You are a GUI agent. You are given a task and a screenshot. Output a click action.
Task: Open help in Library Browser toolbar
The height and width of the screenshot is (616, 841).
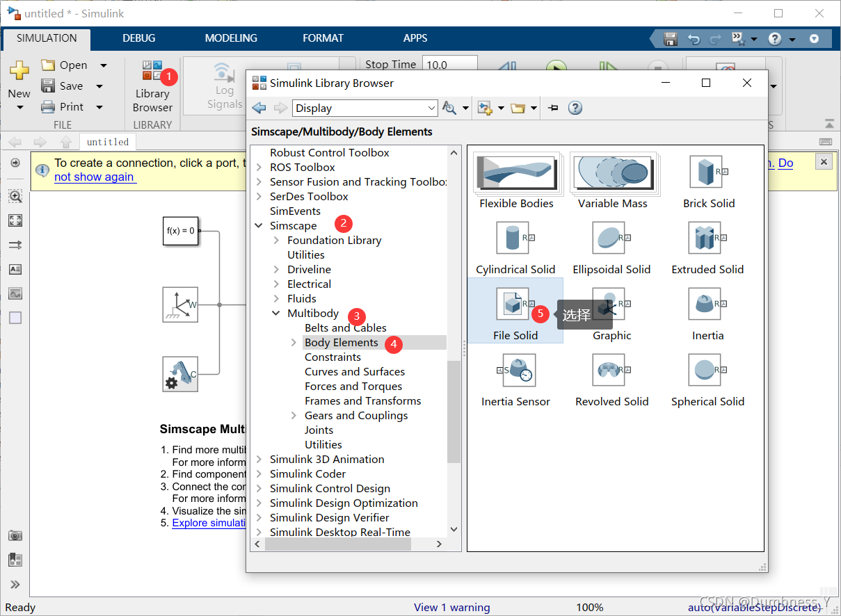pyautogui.click(x=575, y=108)
